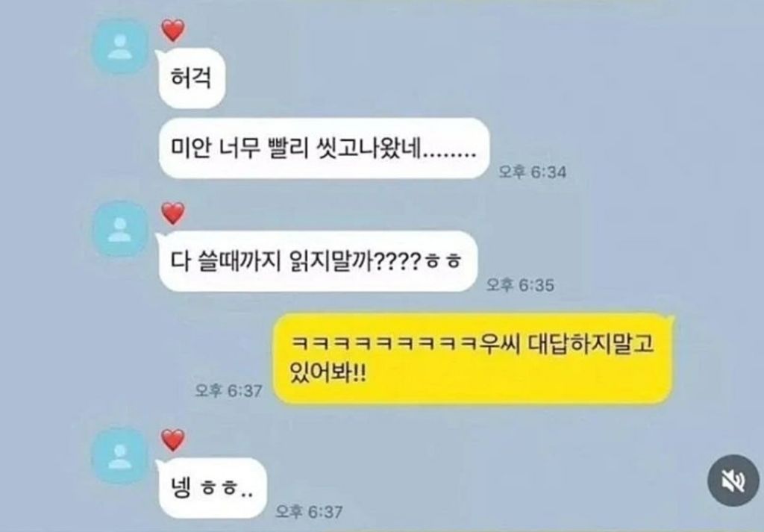Tap the 있어봐!! line in the yellow message

click(x=328, y=374)
